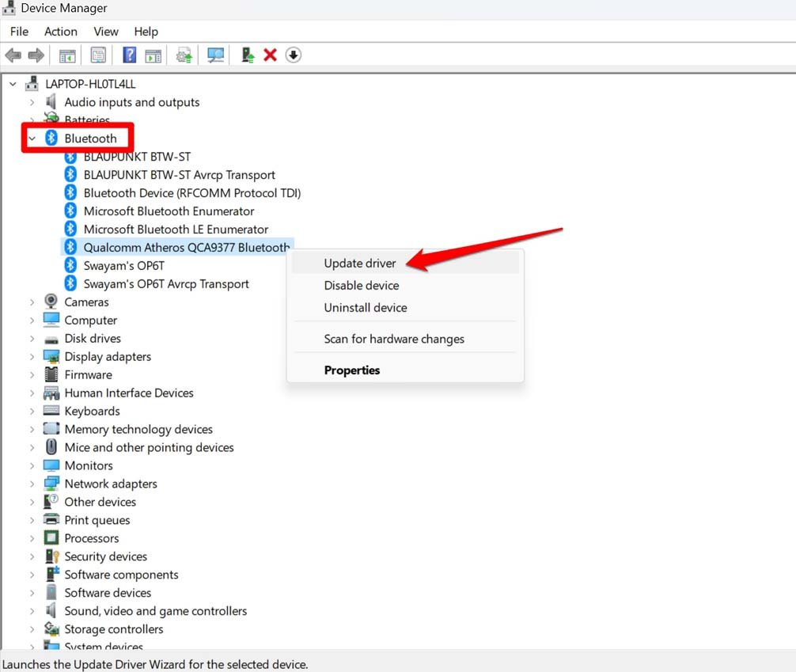796x672 pixels.
Task: Click the Enable device toolbar icon
Action: click(247, 55)
